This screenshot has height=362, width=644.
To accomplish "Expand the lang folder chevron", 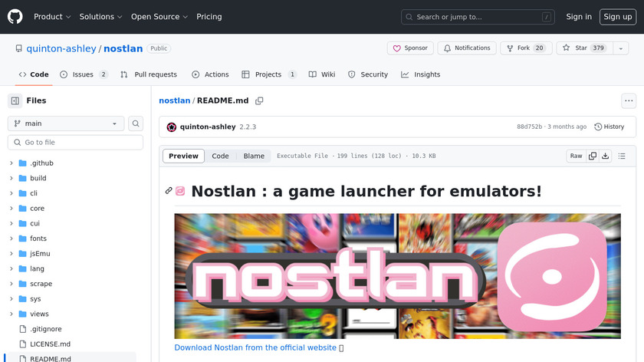I will point(11,268).
